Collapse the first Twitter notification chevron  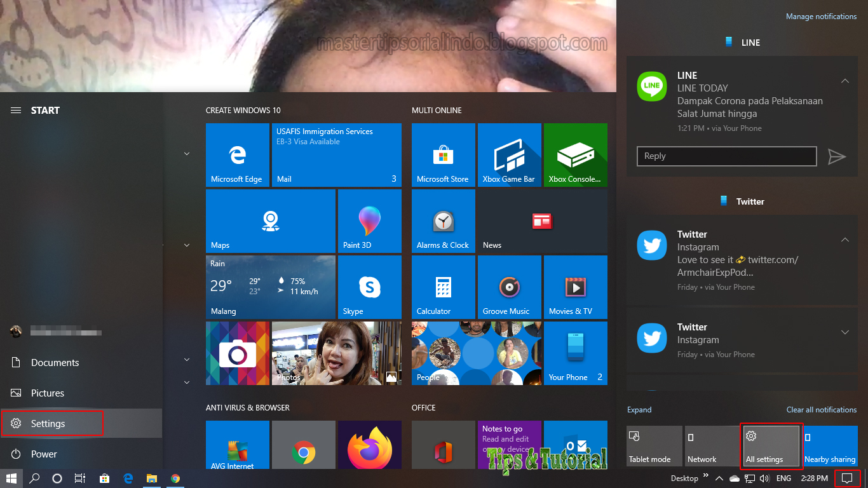point(845,240)
